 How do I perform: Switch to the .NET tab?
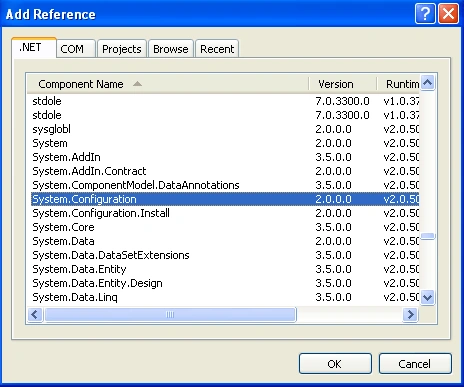[34, 48]
